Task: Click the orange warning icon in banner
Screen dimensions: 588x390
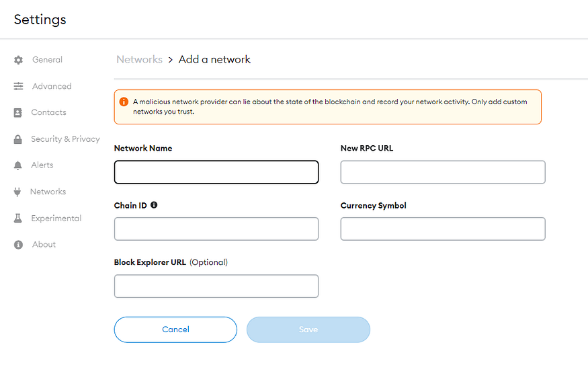Action: 124,102
